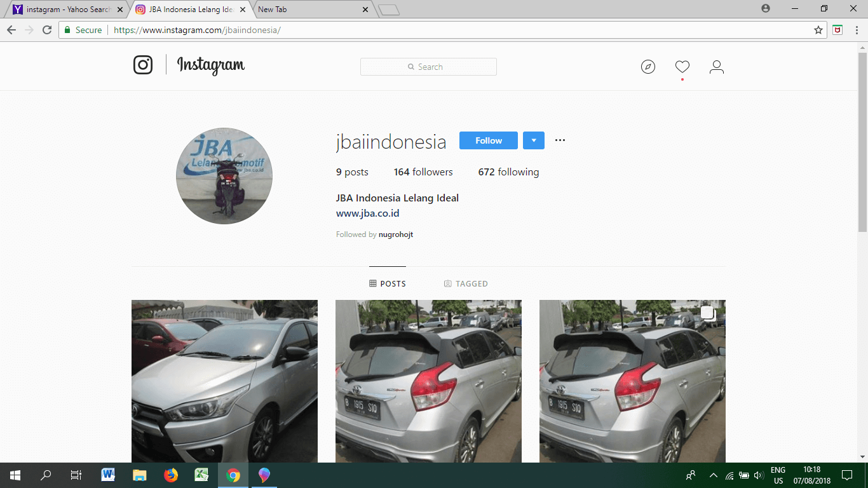Open the Explore compass icon
868x488 pixels.
click(648, 67)
